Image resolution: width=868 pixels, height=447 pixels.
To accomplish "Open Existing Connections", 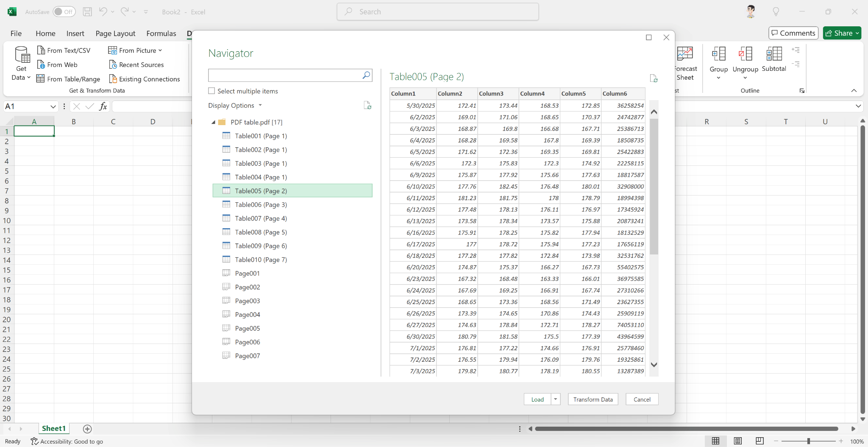I will click(145, 79).
